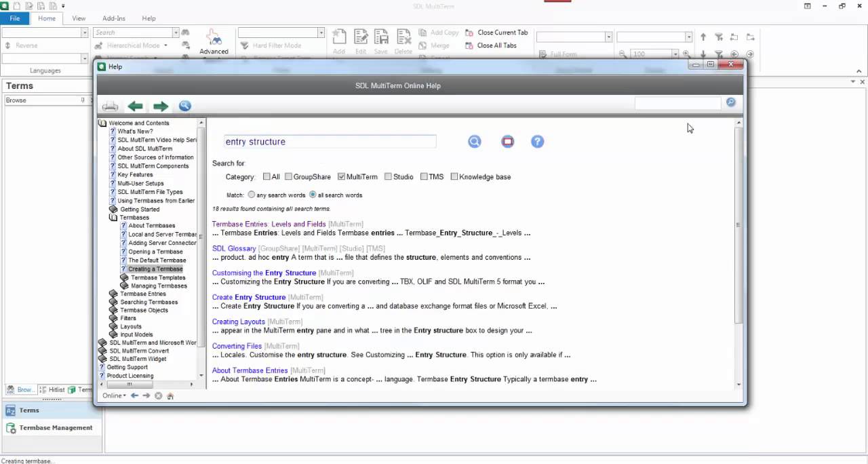Open the Online dropdown in Help footer

(114, 395)
